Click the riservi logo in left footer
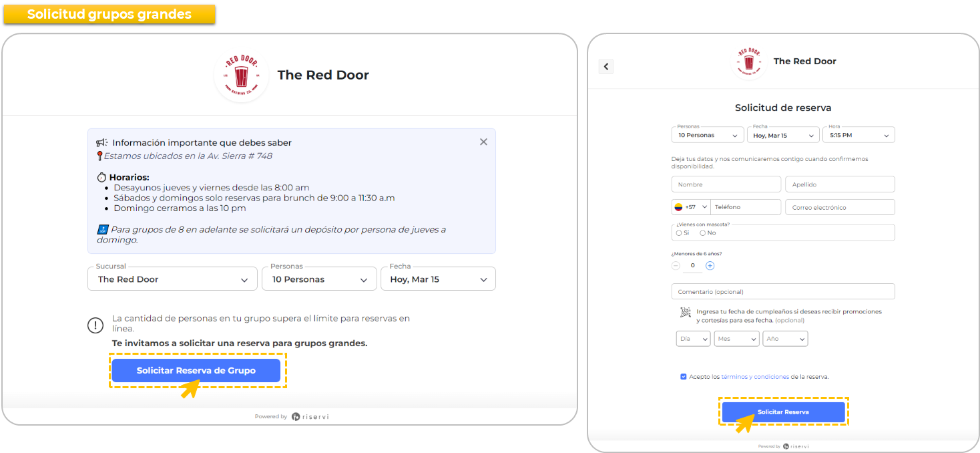Screen dimensions: 980x453 click(x=310, y=416)
